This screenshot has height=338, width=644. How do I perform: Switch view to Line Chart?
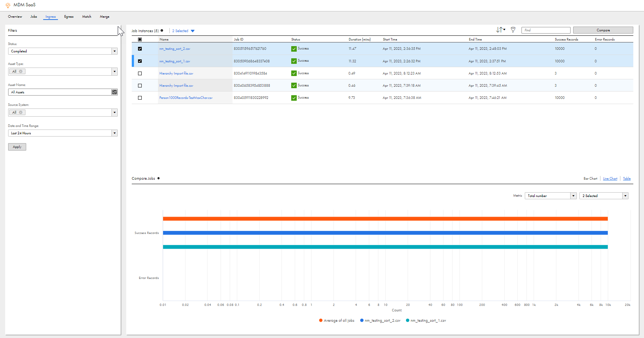610,179
